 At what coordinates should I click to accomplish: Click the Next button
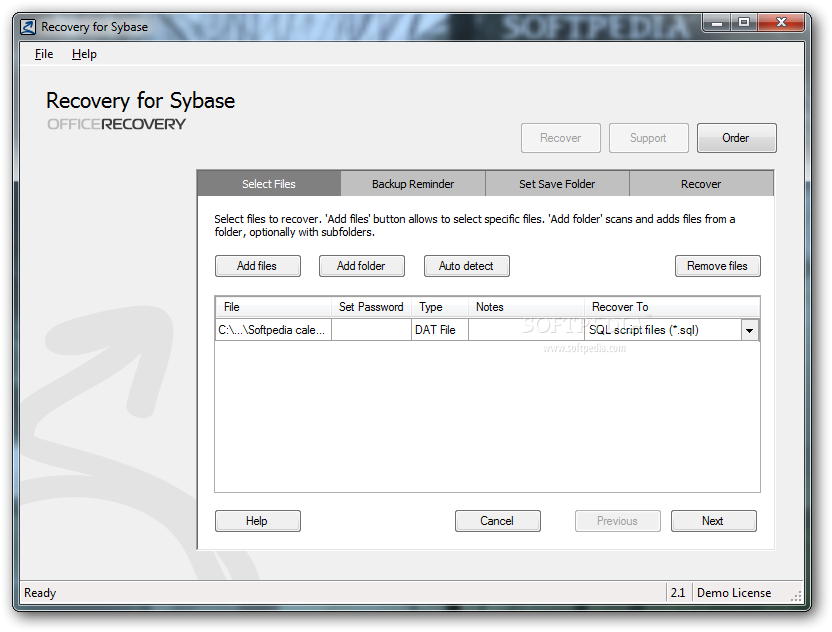tap(713, 521)
